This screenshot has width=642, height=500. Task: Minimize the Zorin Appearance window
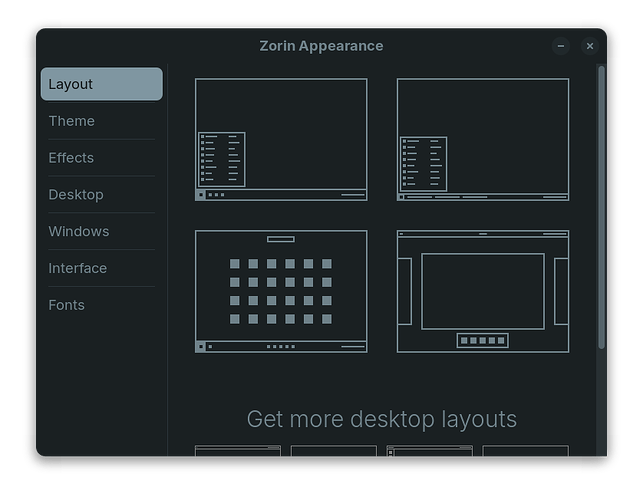(x=561, y=46)
